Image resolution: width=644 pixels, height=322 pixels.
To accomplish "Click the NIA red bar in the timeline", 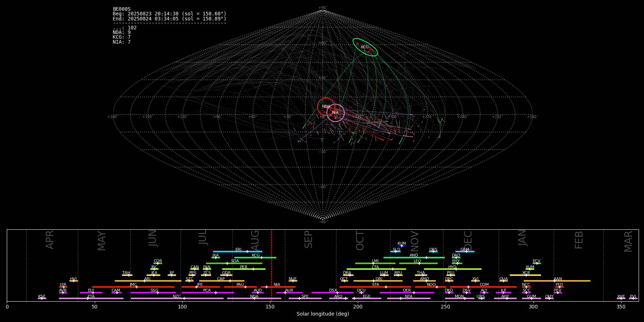I will [x=278, y=287].
